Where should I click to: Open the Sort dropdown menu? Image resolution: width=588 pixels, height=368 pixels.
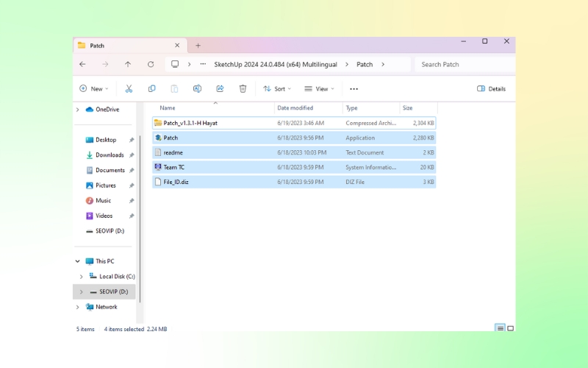click(x=277, y=88)
